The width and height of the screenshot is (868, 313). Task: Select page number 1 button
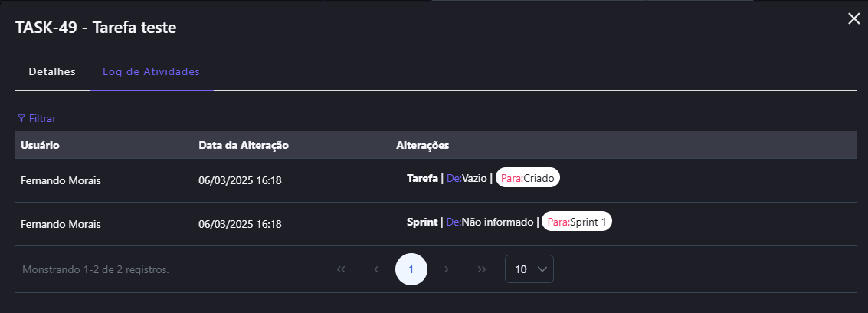[x=411, y=269]
